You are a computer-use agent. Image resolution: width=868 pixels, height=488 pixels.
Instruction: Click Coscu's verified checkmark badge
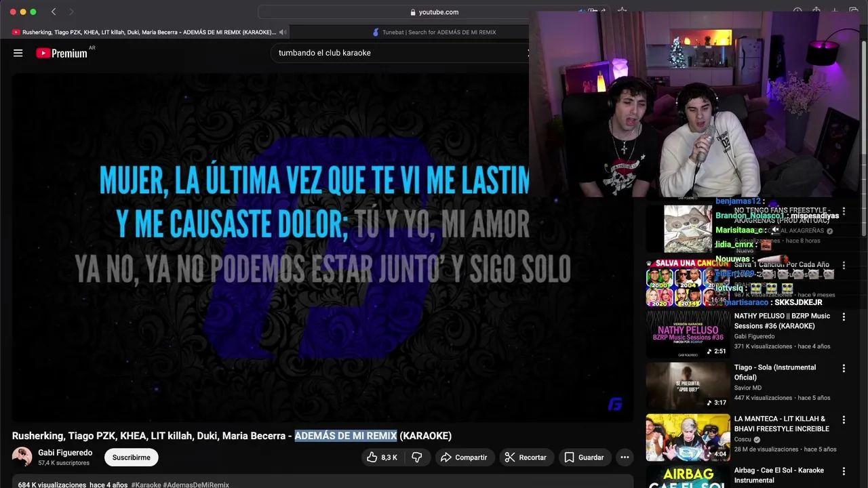point(757,439)
